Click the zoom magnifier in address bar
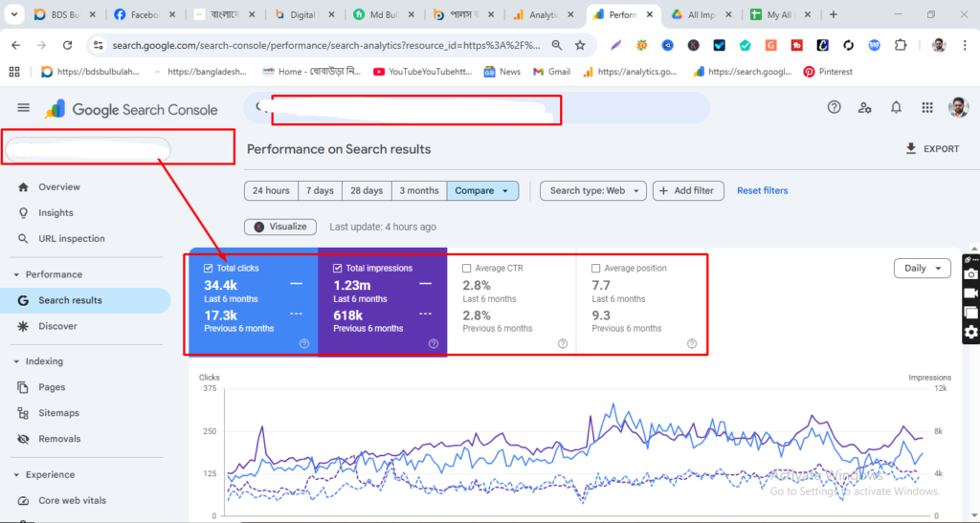Screen dimensions: 980x523 [x=556, y=45]
